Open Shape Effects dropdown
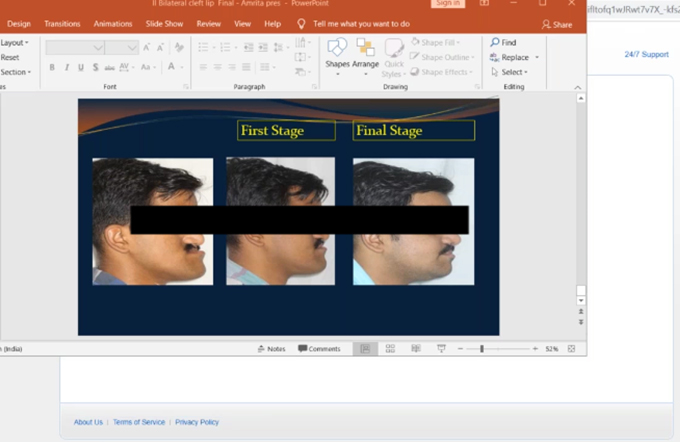Image resolution: width=680 pixels, height=442 pixels. coord(441,72)
